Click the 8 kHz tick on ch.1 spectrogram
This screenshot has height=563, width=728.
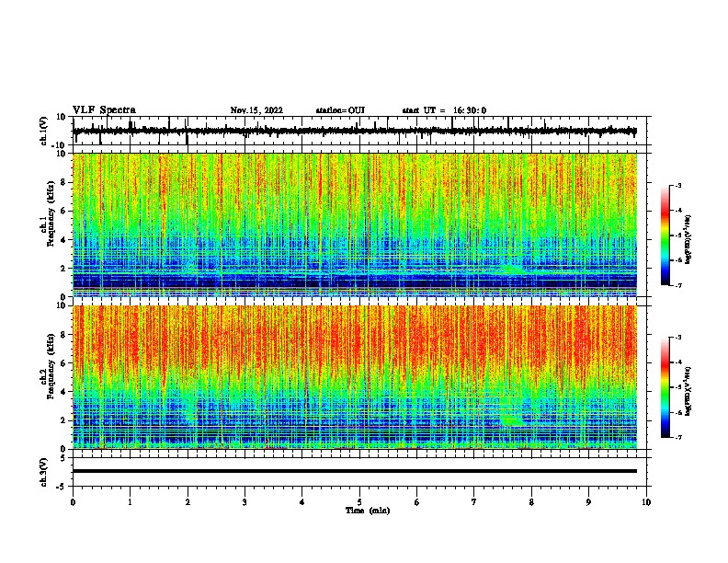[x=63, y=182]
